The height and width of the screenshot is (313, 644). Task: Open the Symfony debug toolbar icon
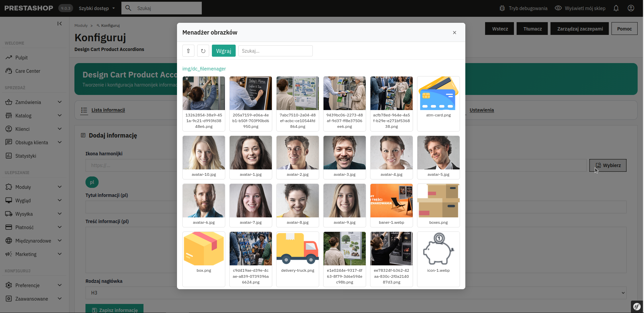(637, 307)
